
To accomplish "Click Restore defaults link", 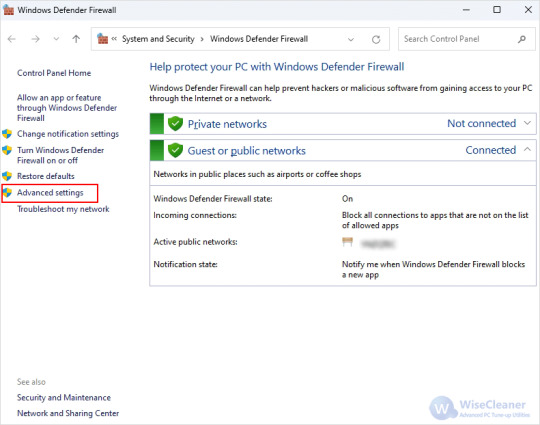I will coord(46,176).
